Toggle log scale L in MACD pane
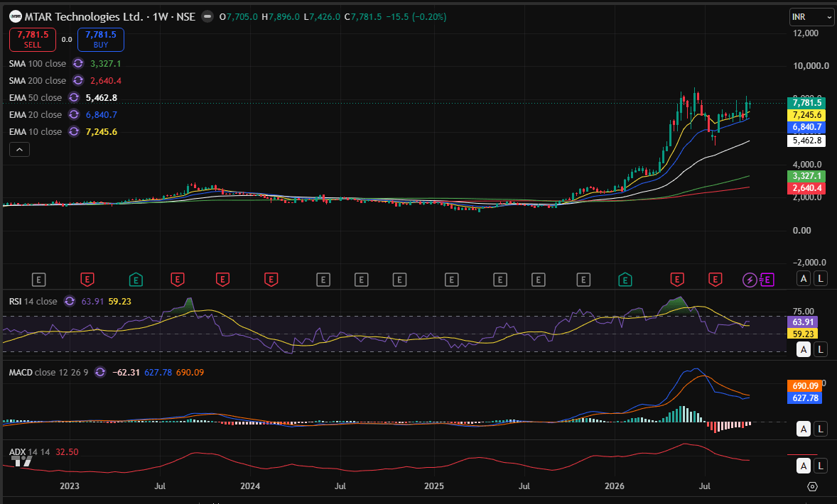The width and height of the screenshot is (837, 504). pyautogui.click(x=821, y=429)
